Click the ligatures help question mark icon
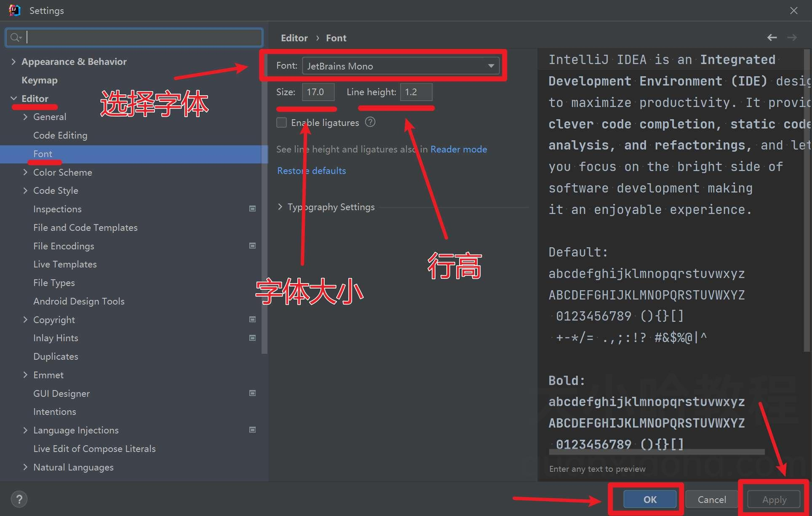This screenshot has height=516, width=812. (x=370, y=122)
